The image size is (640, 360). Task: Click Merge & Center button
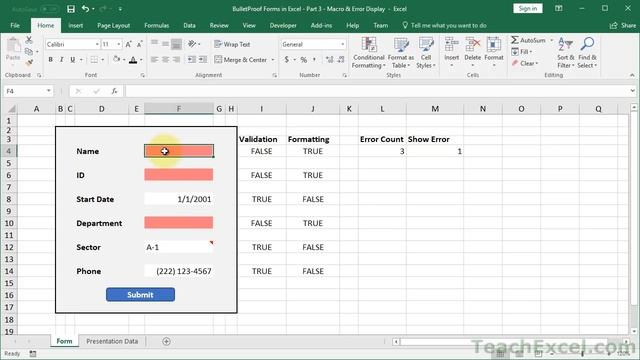(x=241, y=60)
